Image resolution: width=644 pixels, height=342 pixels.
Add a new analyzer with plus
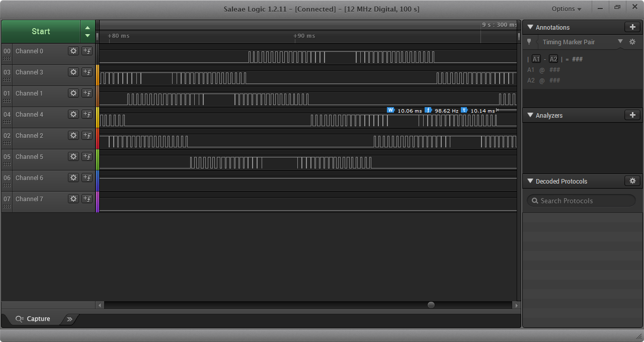[632, 115]
